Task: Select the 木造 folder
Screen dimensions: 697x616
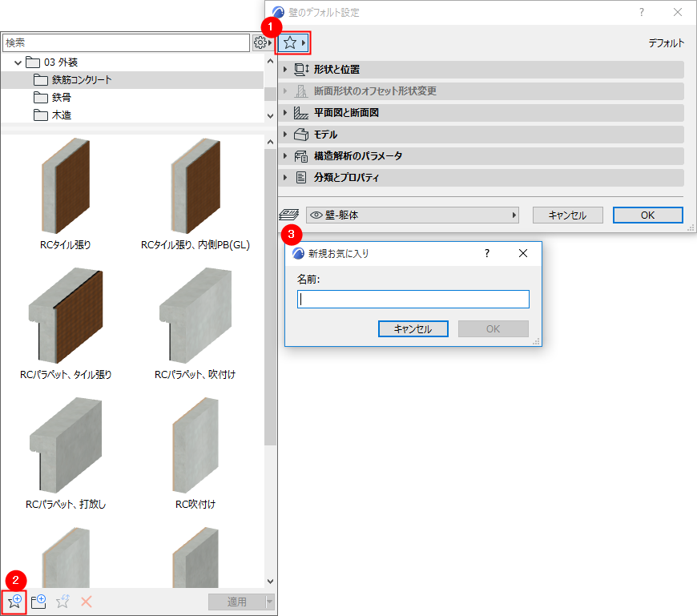Action: coord(62,115)
